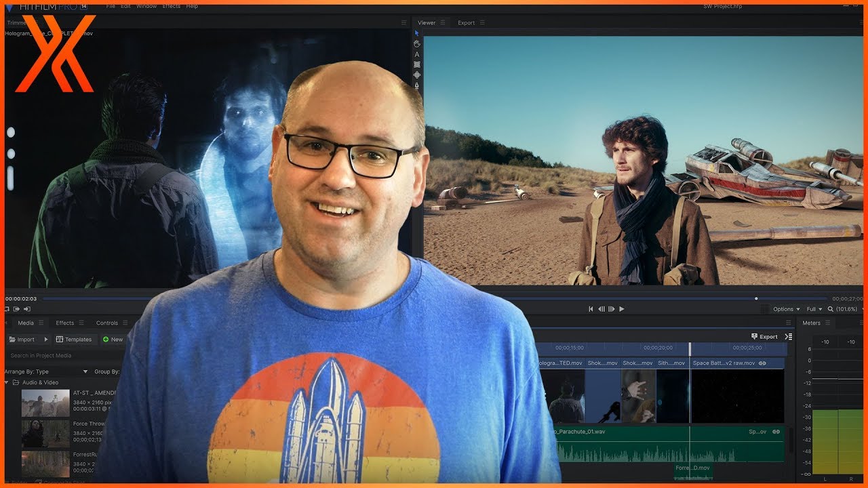This screenshot has height=488, width=868.
Task: Step forward one frame in Viewer
Action: pos(612,309)
